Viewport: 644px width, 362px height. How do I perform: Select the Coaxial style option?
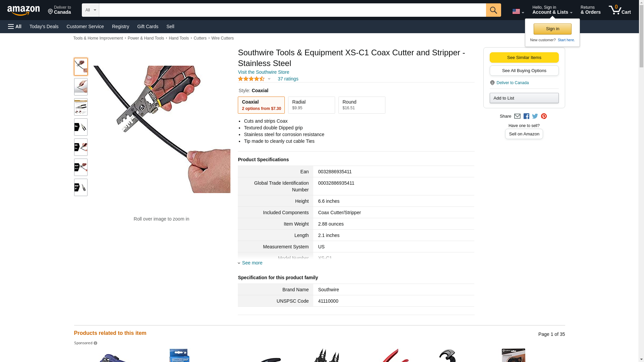pyautogui.click(x=261, y=105)
